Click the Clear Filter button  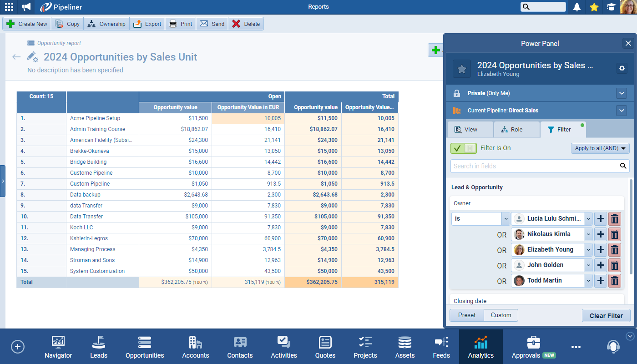(x=606, y=316)
